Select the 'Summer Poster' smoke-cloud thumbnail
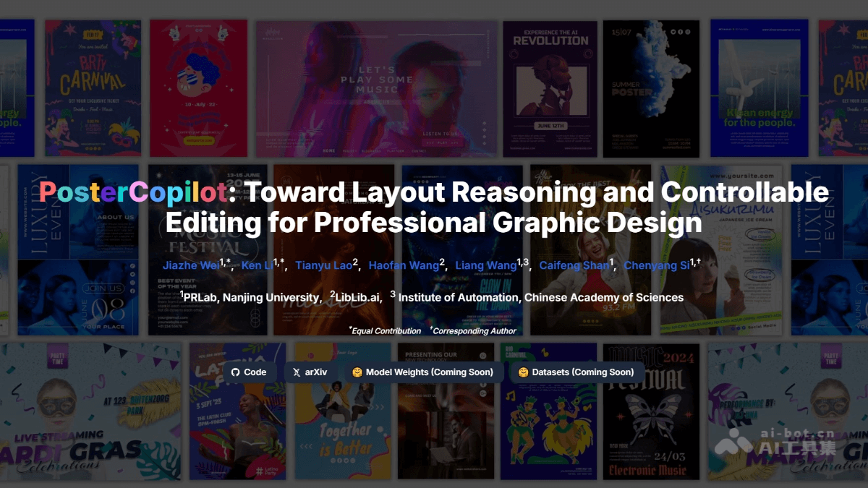Screen dimensions: 868x488 tap(651, 88)
